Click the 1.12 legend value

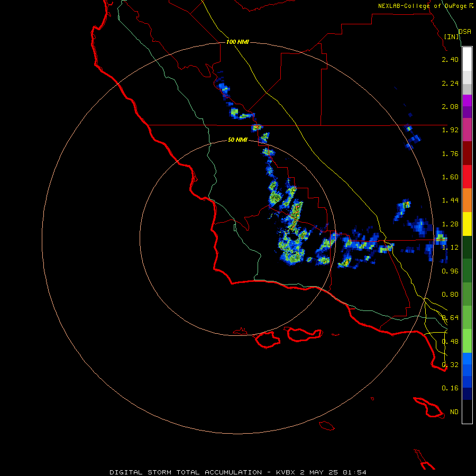(x=450, y=248)
